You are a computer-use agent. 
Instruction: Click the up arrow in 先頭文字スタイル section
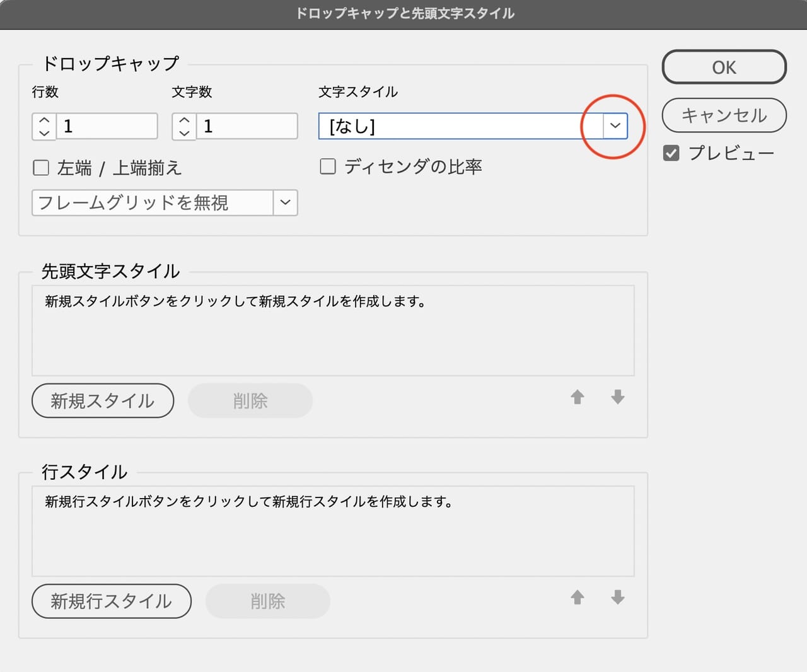pyautogui.click(x=577, y=397)
